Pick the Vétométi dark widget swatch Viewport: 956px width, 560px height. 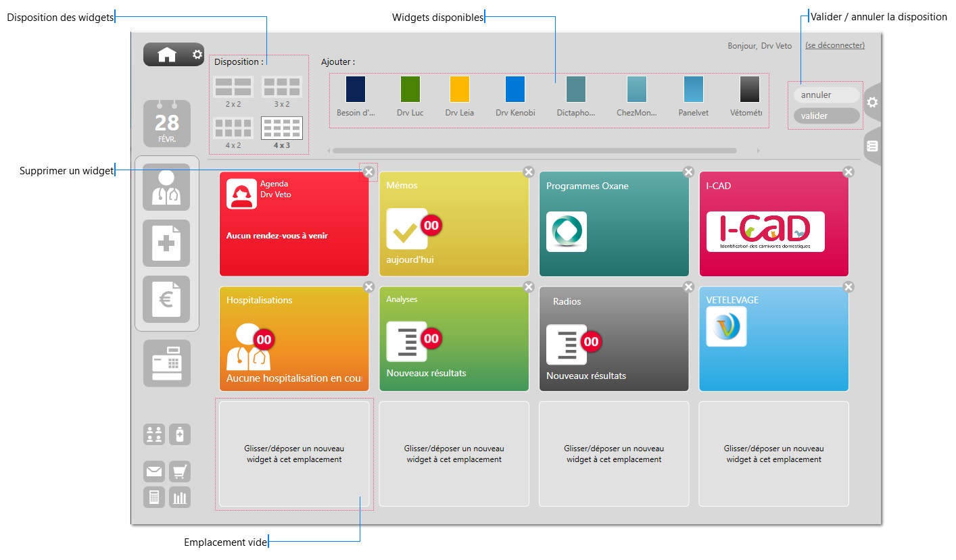(x=750, y=89)
